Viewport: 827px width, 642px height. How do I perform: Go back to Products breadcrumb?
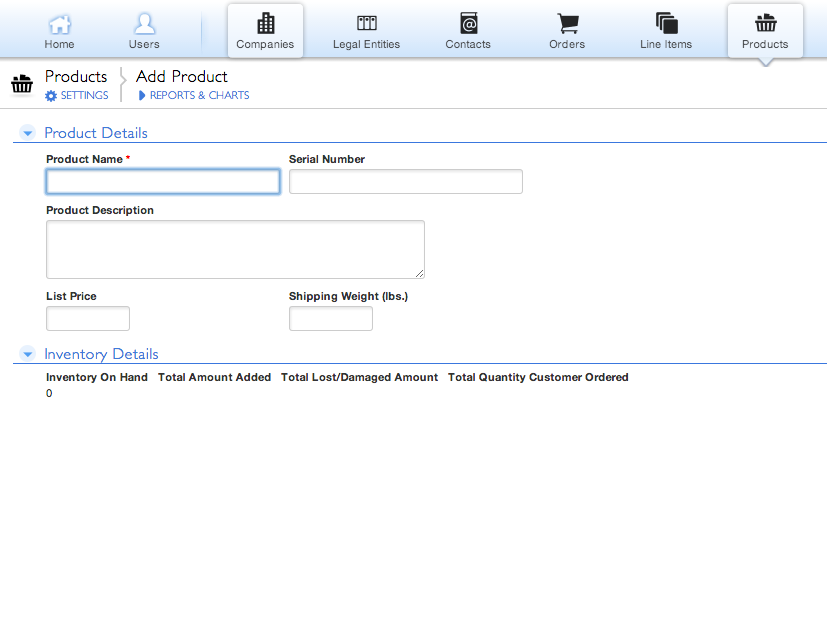pyautogui.click(x=76, y=76)
